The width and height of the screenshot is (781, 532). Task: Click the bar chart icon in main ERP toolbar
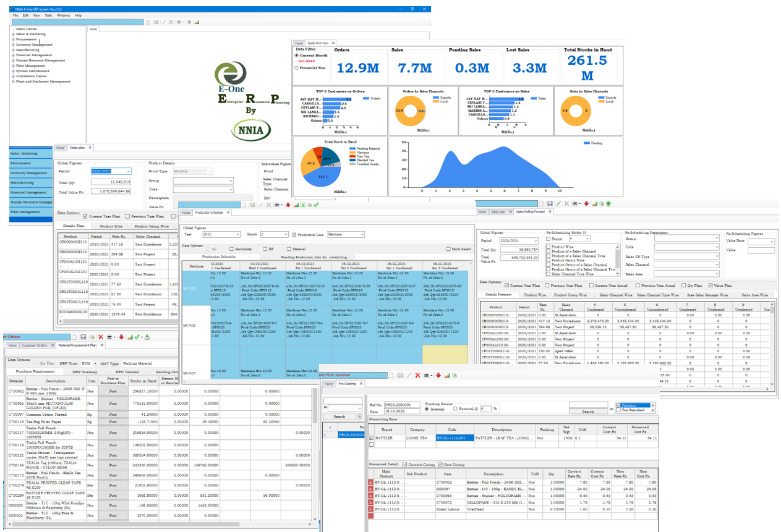(197, 22)
